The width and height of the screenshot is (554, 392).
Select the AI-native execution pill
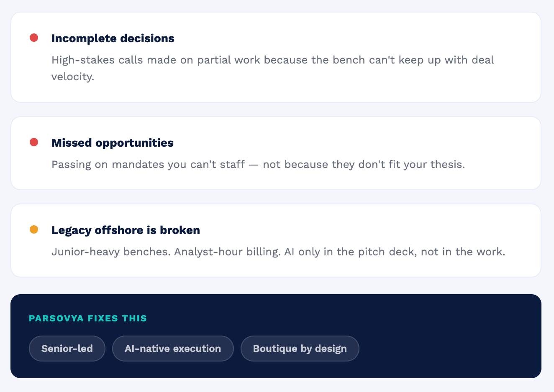pos(173,349)
